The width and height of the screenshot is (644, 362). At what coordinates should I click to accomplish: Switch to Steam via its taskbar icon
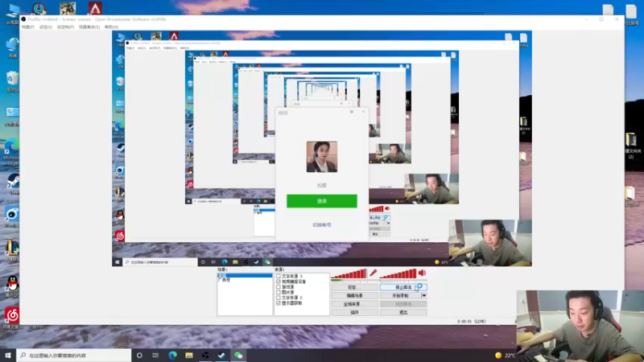[222, 355]
